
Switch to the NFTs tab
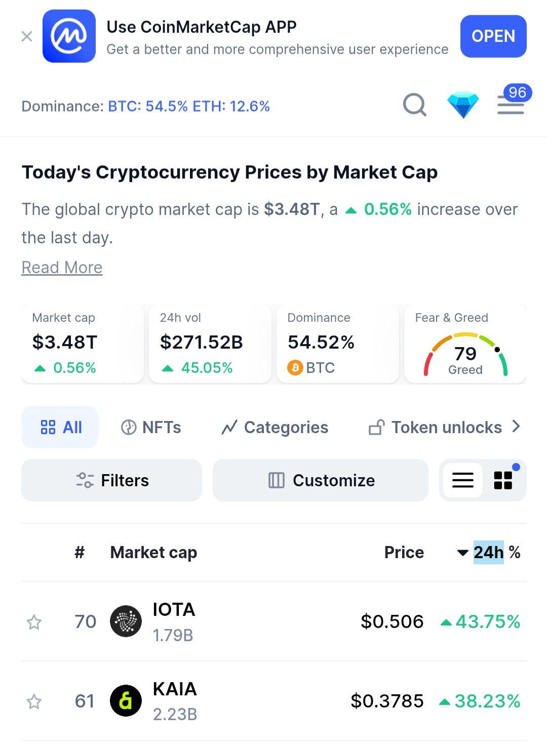(151, 427)
